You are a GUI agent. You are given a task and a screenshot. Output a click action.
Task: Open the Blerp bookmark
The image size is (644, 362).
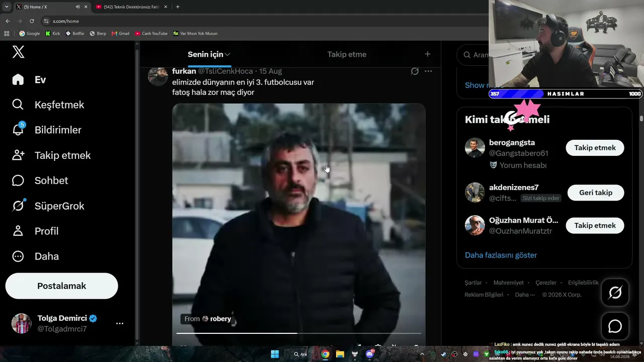[x=98, y=33]
